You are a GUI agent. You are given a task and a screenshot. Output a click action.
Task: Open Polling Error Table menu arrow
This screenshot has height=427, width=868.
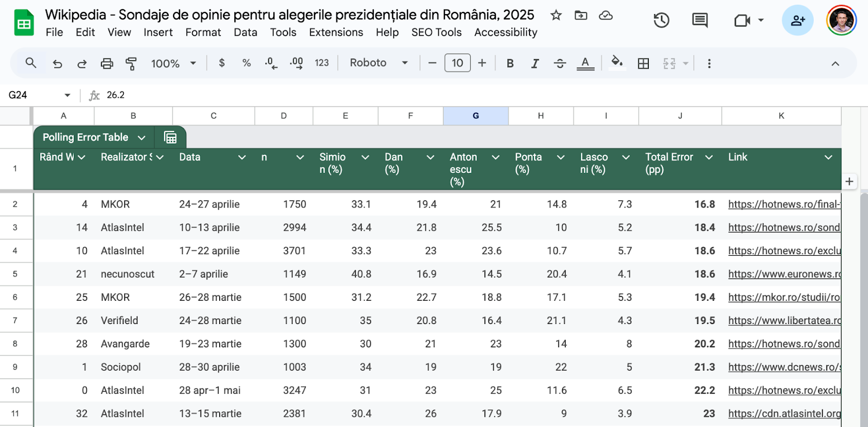click(142, 138)
